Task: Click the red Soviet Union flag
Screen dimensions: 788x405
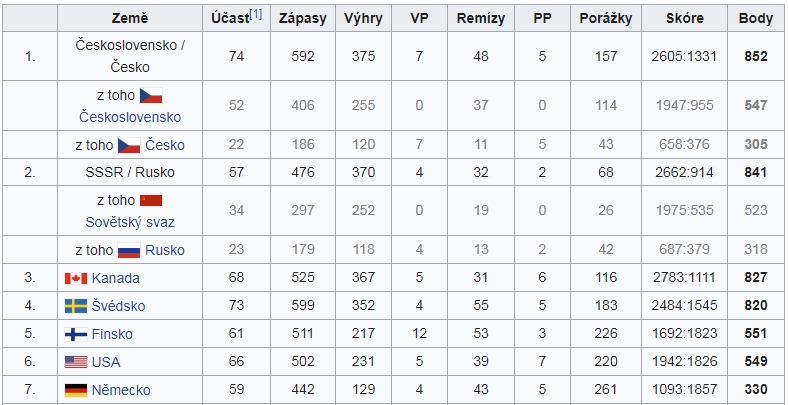Action: (151, 200)
